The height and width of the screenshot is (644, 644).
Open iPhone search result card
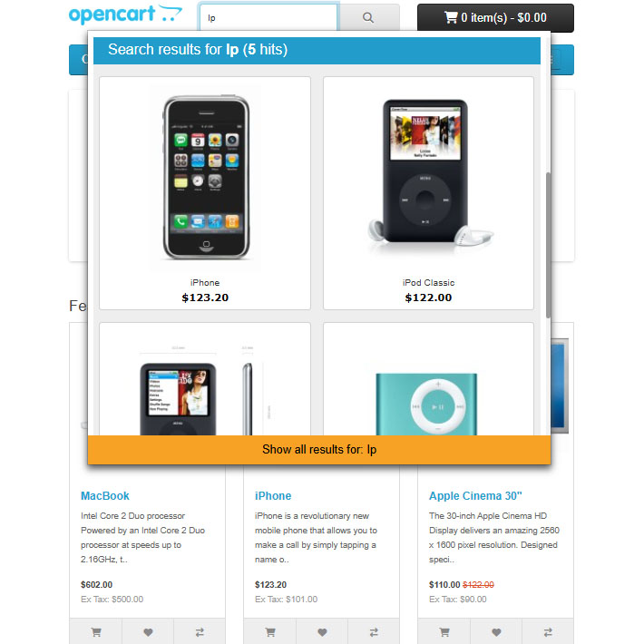[x=205, y=193]
